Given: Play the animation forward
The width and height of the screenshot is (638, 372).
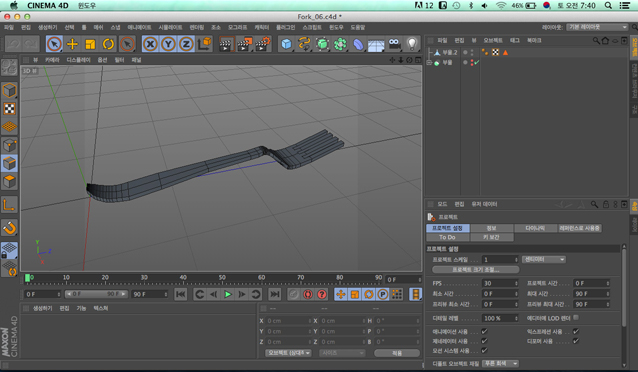Looking at the screenshot, I should (228, 294).
